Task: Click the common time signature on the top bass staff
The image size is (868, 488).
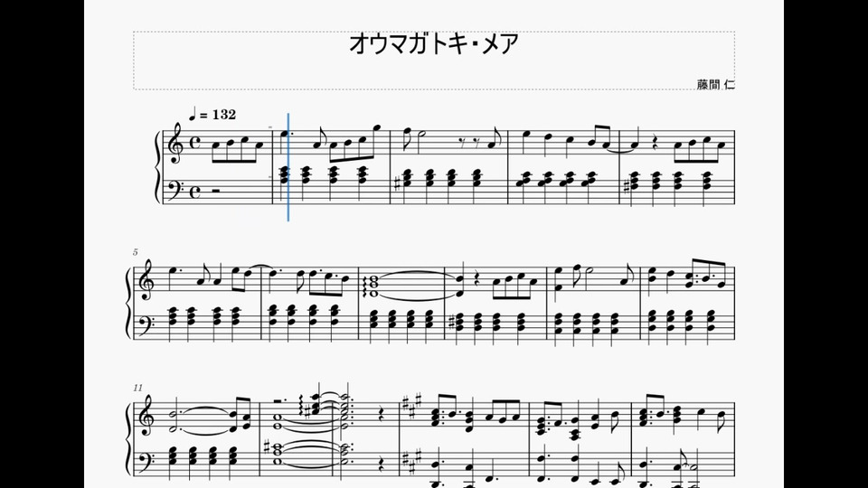Action: (x=195, y=192)
